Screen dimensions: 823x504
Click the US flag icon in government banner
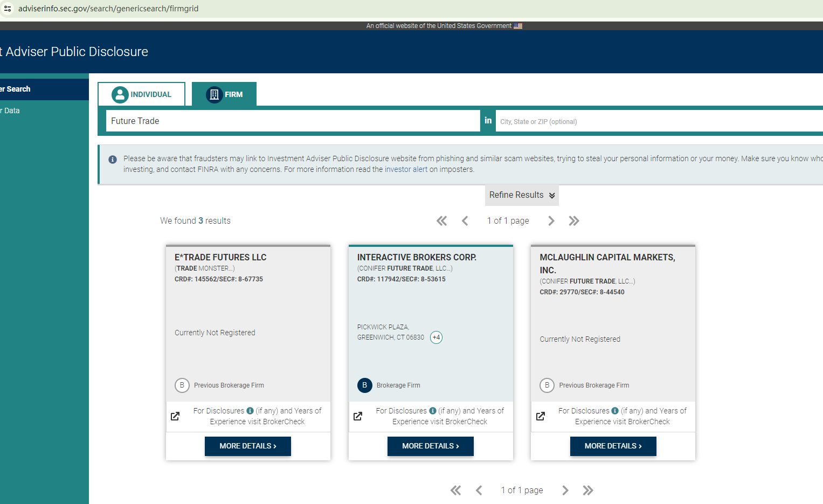tap(518, 26)
